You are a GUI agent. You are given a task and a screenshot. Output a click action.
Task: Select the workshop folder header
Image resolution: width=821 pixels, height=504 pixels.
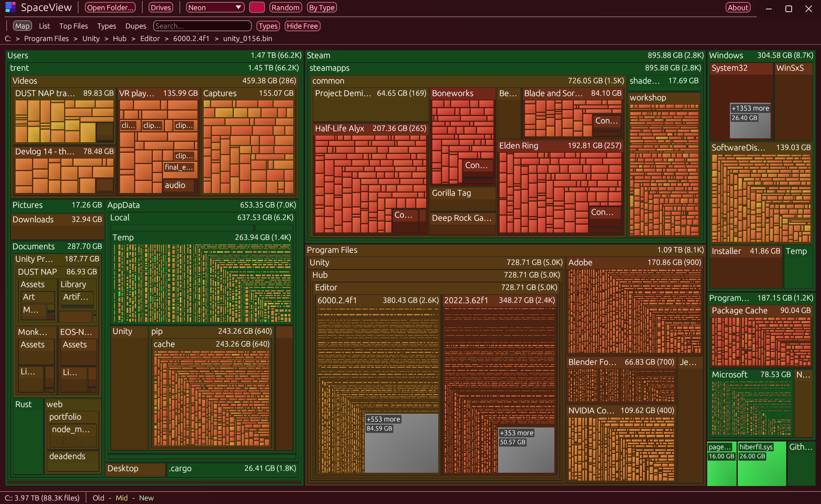[x=664, y=98]
